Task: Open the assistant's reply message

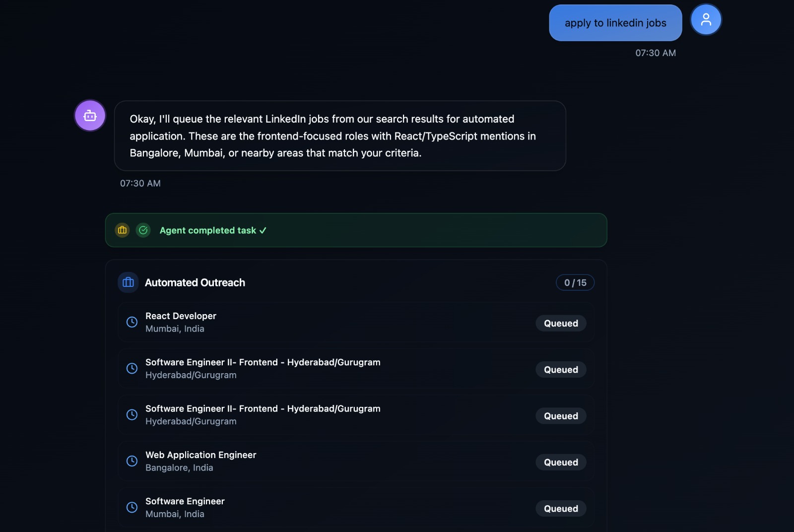Action: [x=339, y=135]
